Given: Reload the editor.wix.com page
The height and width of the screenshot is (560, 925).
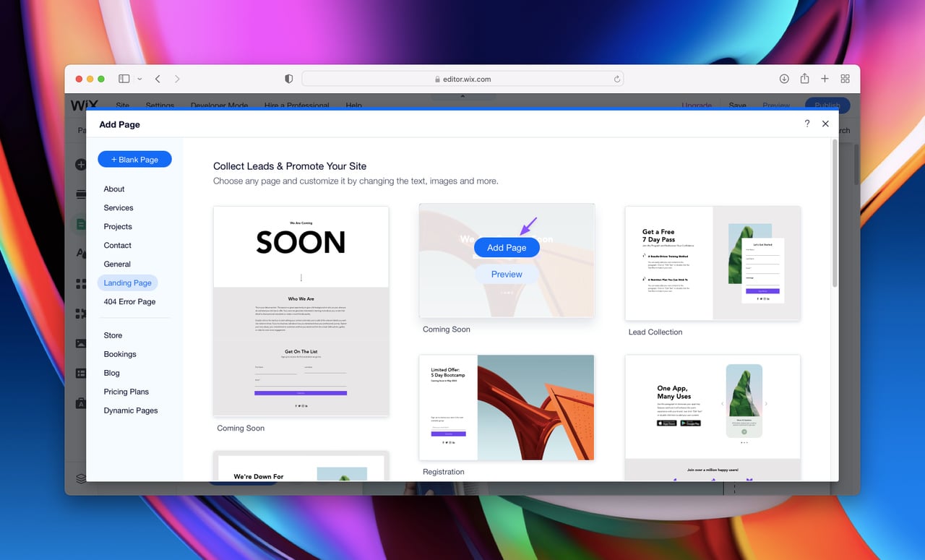Looking at the screenshot, I should (616, 79).
